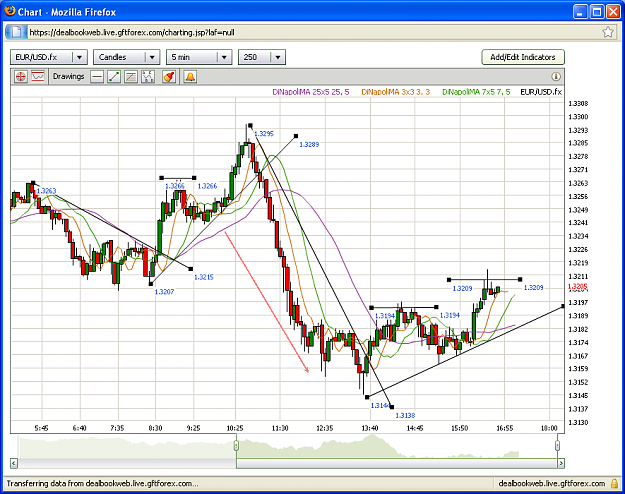Click the 1.3295 high price label

(x=264, y=134)
